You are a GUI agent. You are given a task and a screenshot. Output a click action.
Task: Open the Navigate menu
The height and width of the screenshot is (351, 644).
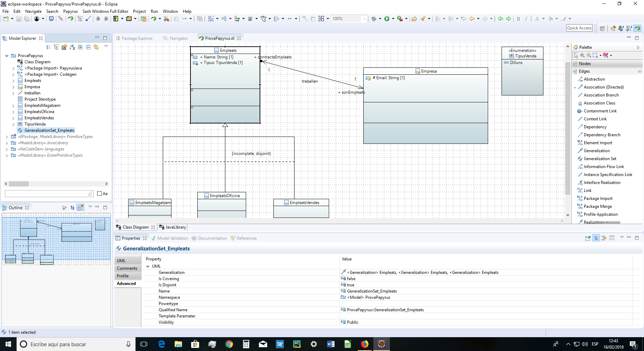pyautogui.click(x=33, y=11)
